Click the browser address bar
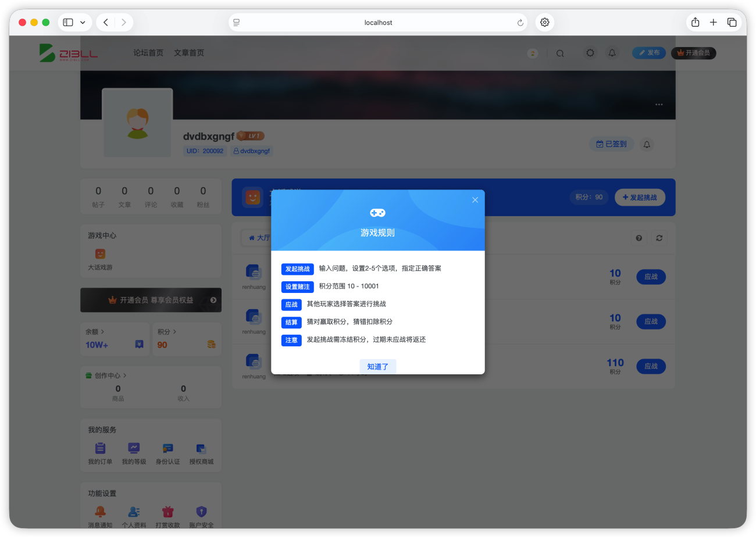 (x=378, y=23)
